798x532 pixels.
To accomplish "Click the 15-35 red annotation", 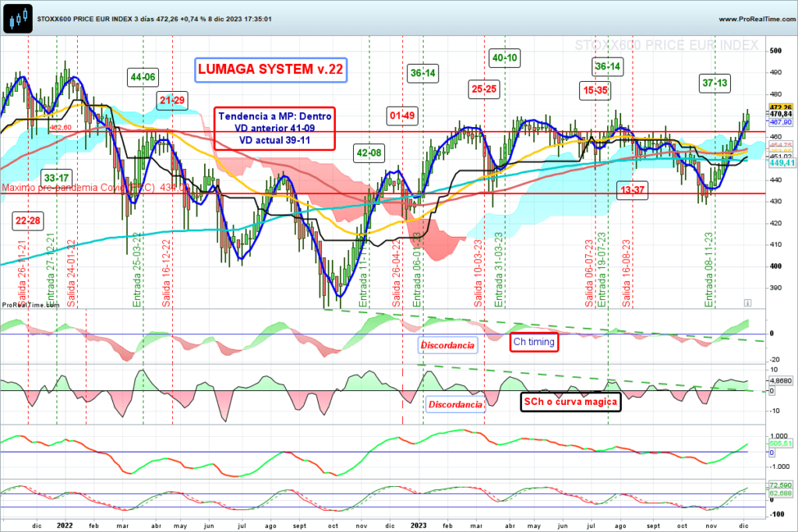I will (595, 90).
